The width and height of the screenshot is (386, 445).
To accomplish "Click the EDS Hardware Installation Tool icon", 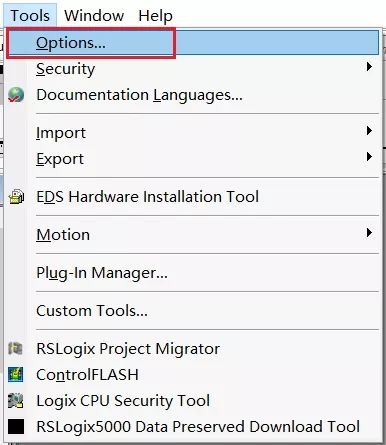I will (x=16, y=196).
